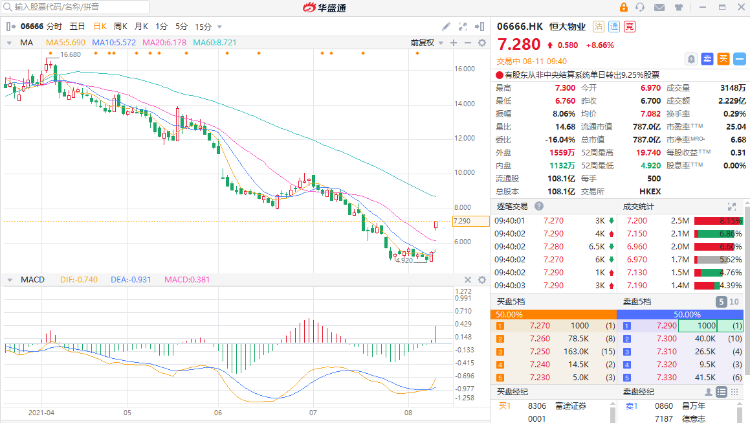
Task: Zoom in chart with plus icon
Action: 453,43
